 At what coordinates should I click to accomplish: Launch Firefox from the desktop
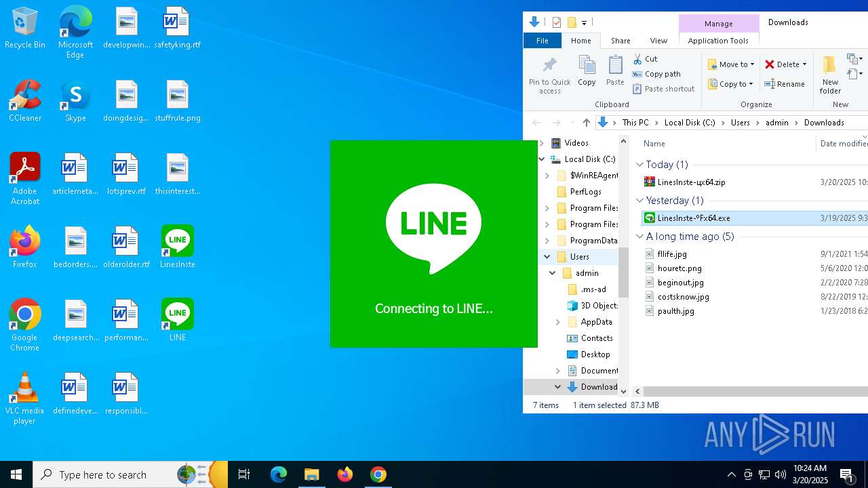[x=25, y=248]
